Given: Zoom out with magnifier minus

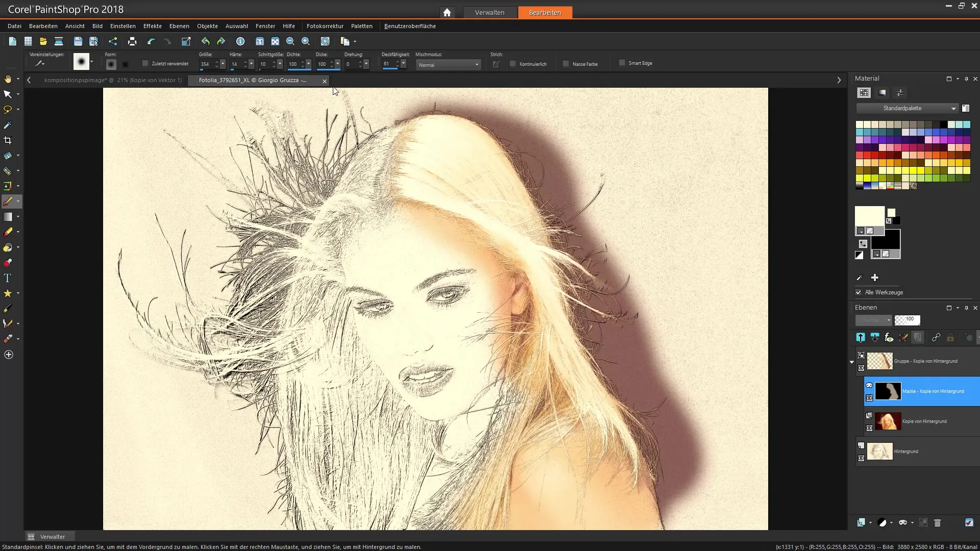Looking at the screenshot, I should (x=290, y=41).
